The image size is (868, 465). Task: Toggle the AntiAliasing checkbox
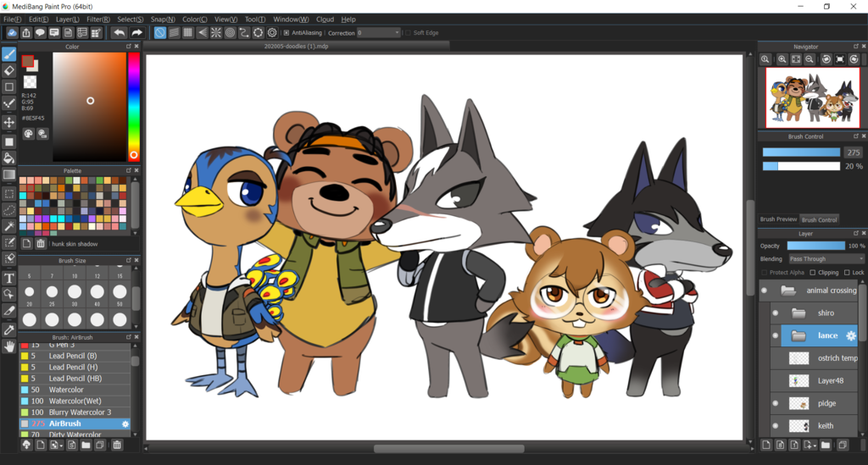pyautogui.click(x=287, y=33)
